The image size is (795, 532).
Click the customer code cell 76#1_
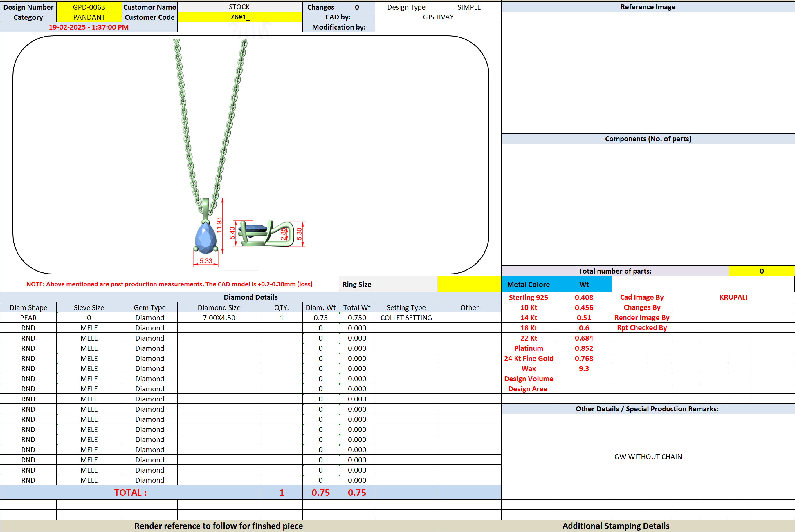tap(240, 17)
